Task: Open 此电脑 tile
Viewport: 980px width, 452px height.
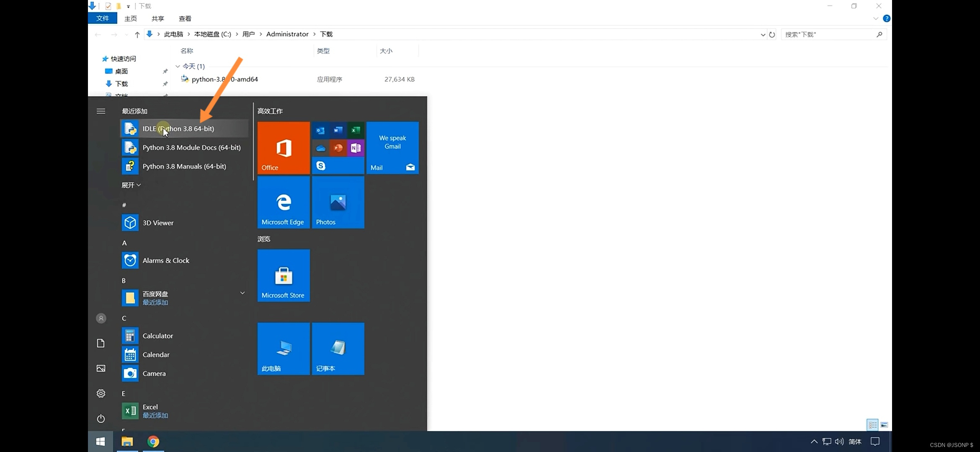Action: (x=284, y=349)
